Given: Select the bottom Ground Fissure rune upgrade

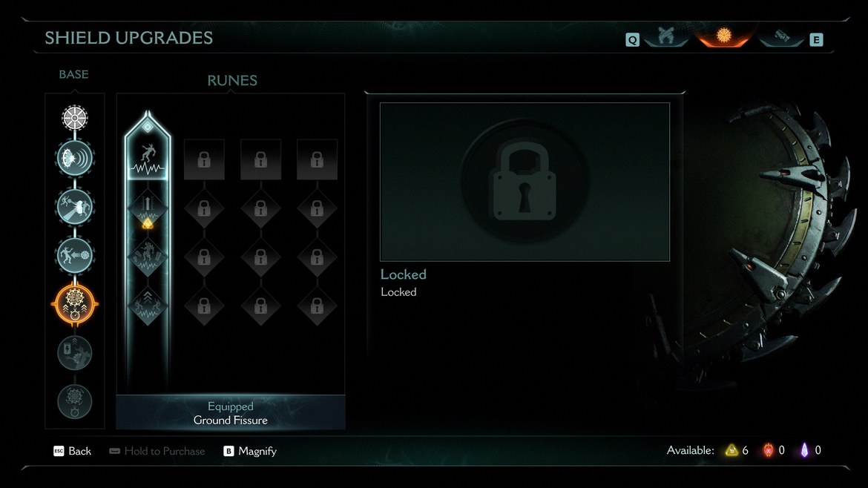Looking at the screenshot, I should click(x=148, y=306).
